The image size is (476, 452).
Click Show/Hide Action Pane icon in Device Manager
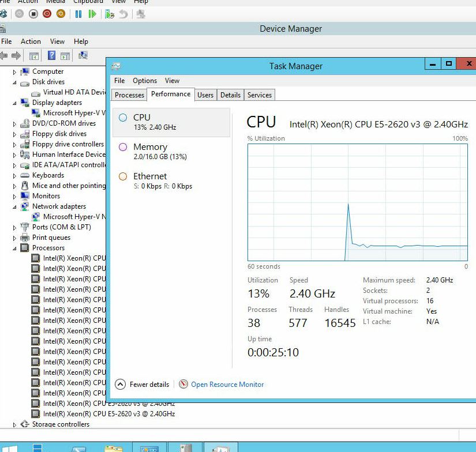[65, 56]
